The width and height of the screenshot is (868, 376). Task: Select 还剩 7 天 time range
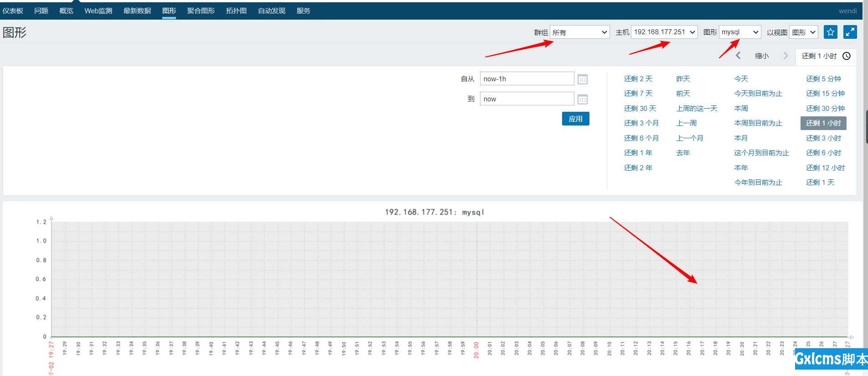click(x=638, y=93)
